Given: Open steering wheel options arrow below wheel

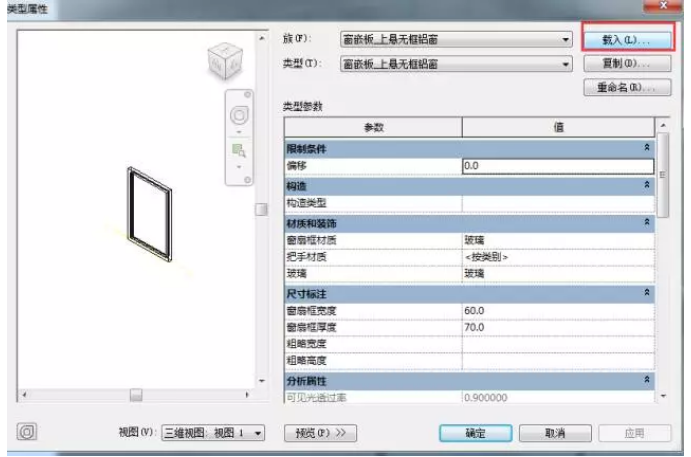Looking at the screenshot, I should point(239,132).
